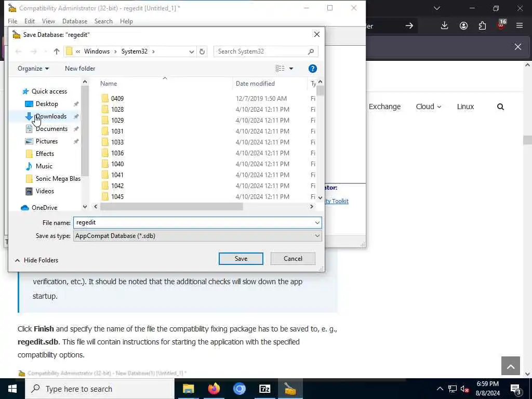Screen dimensions: 532x399
Task: Click System32 in the address breadcrumb
Action: coord(135,51)
